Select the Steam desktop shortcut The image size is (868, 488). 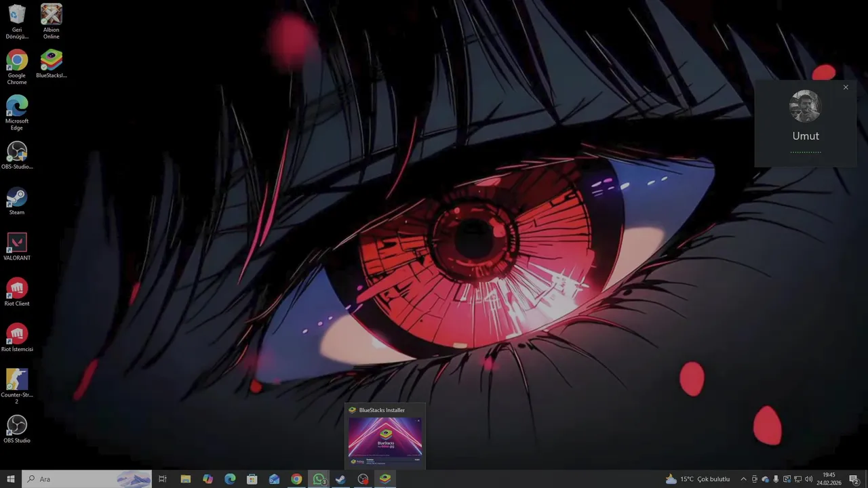[17, 201]
